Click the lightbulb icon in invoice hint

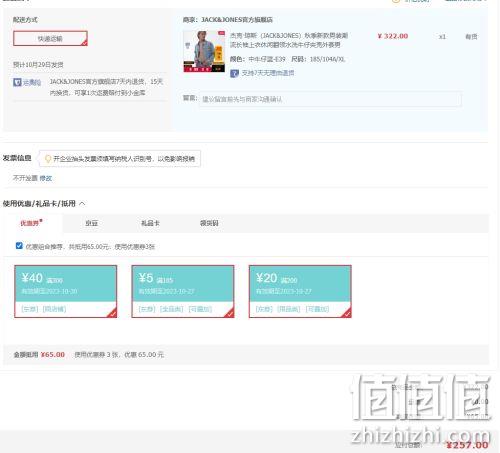pyautogui.click(x=48, y=159)
